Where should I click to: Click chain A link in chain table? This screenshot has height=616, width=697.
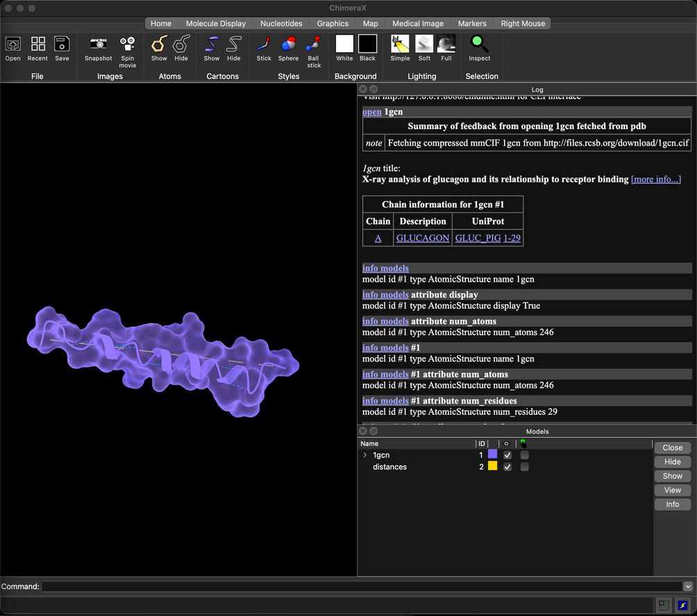point(378,238)
